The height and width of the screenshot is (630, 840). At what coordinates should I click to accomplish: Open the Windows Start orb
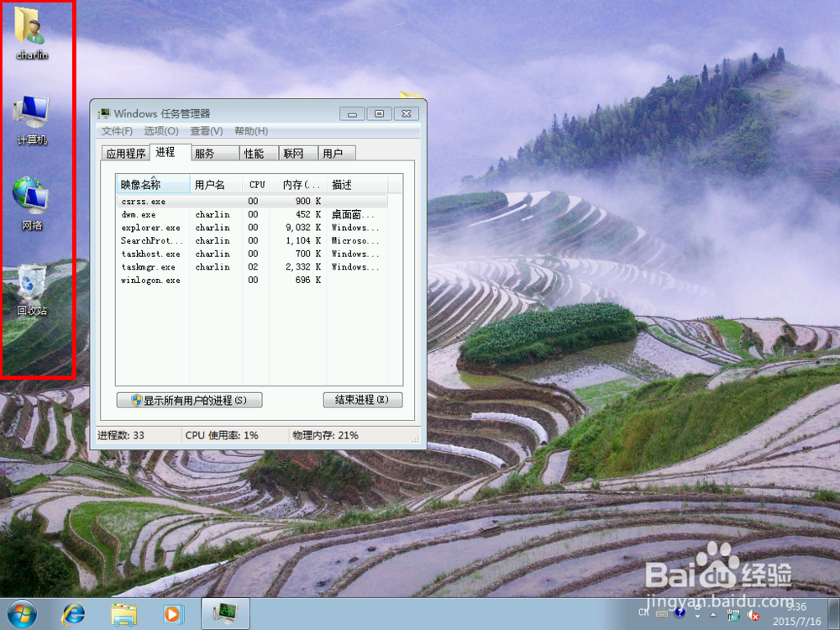pyautogui.click(x=22, y=614)
